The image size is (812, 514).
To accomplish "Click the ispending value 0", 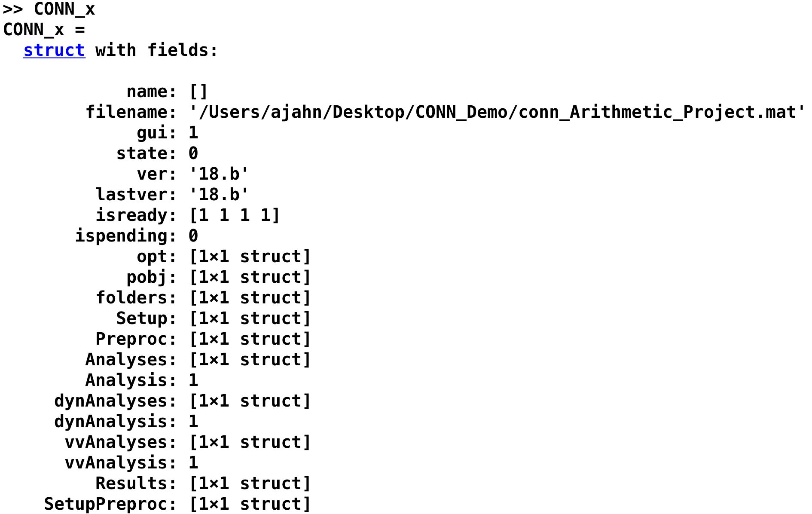I will click(x=193, y=236).
